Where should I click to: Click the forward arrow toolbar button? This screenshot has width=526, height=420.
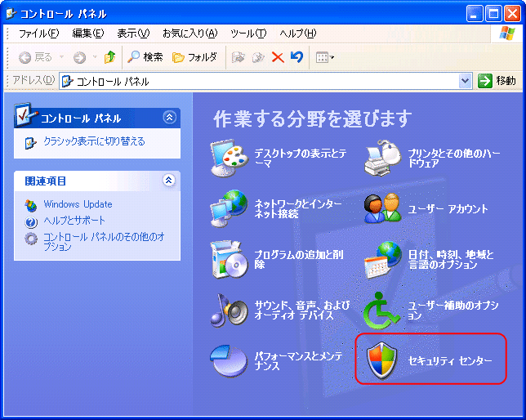(x=79, y=57)
